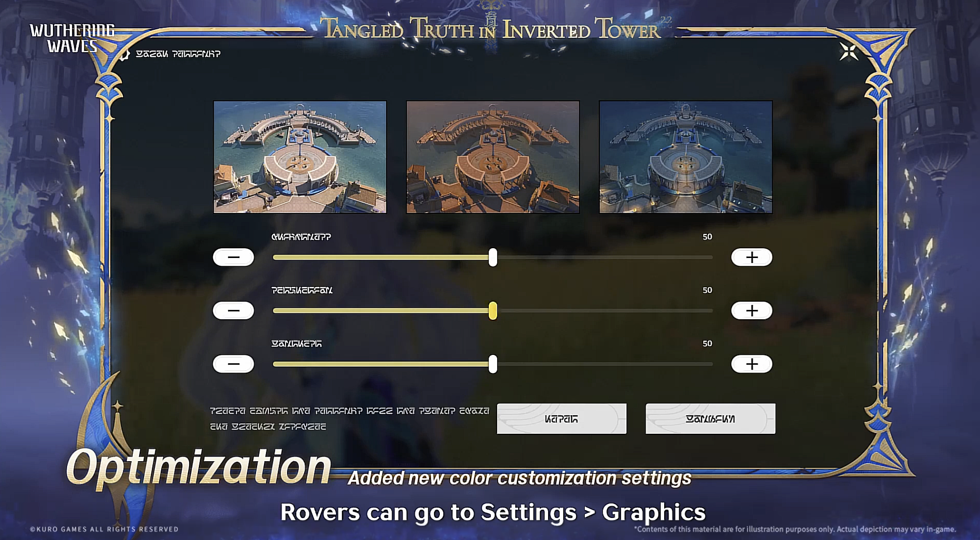Click the first slider's white handle
Image resolution: width=980 pixels, height=540 pixels.
[493, 257]
